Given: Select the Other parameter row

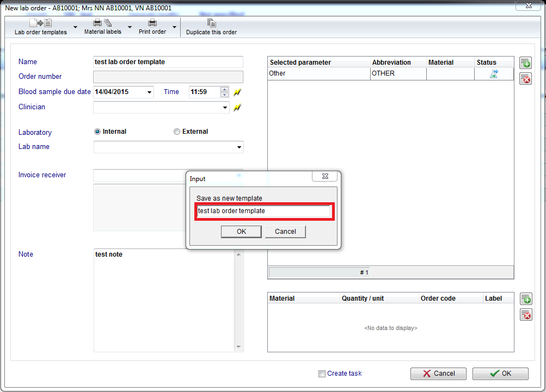Looking at the screenshot, I should [x=391, y=74].
